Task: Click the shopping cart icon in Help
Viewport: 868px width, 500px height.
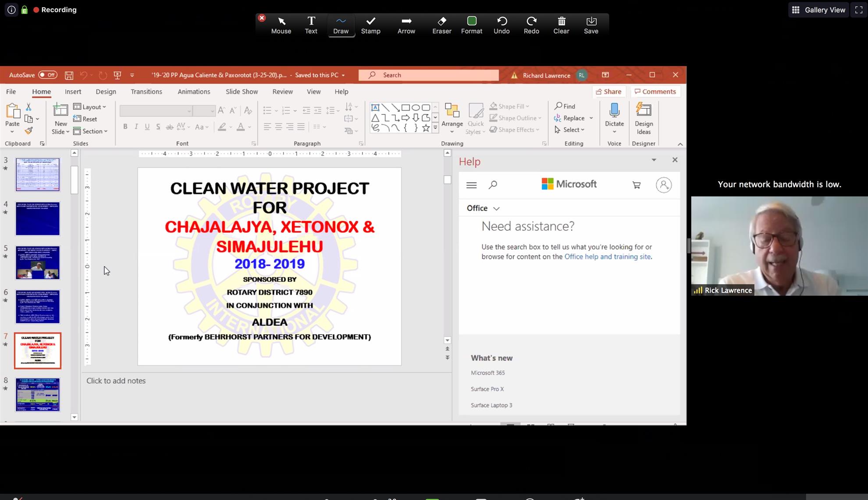Action: coord(637,185)
